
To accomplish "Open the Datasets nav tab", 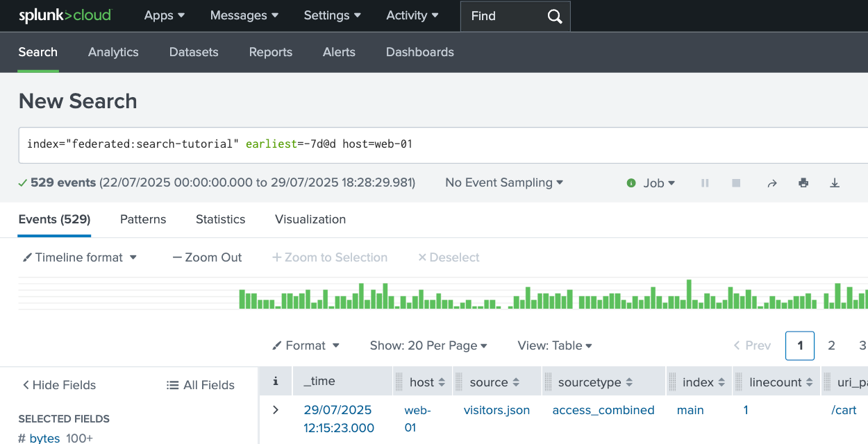I will [x=194, y=52].
